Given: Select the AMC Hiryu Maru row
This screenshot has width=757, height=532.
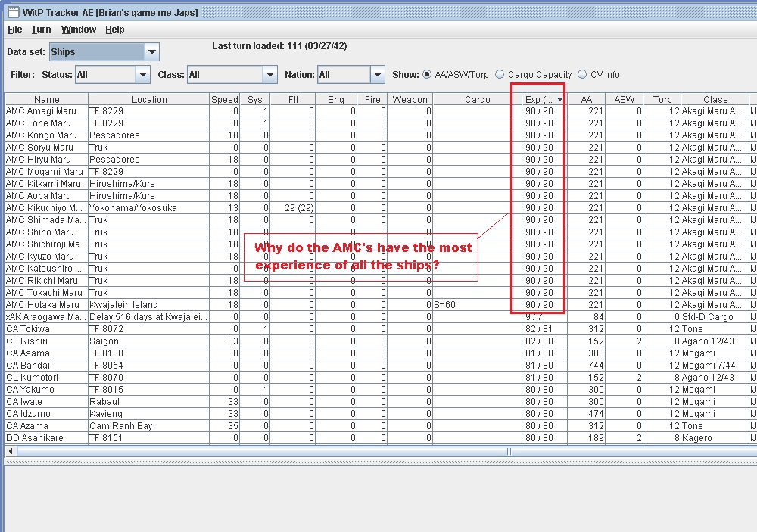Looking at the screenshot, I should click(x=381, y=160).
